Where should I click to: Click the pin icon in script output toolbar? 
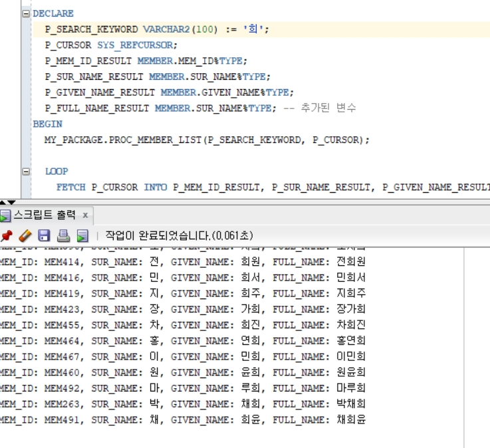pos(6,235)
